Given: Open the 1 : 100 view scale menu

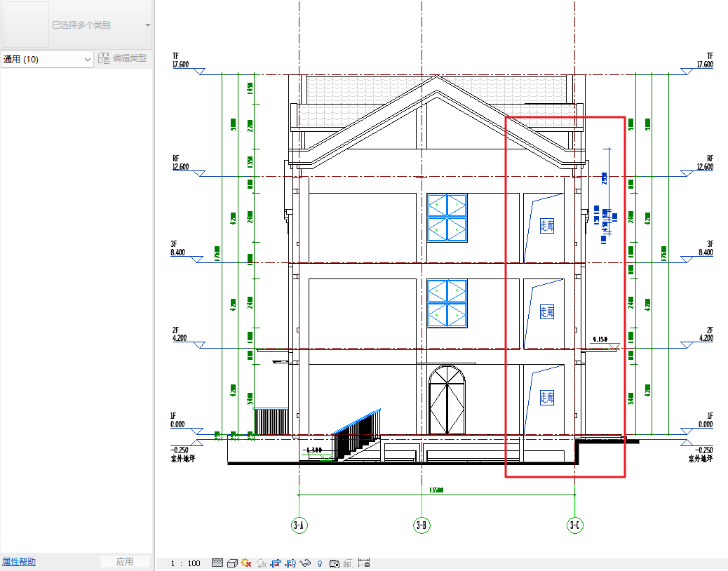Looking at the screenshot, I should (185, 563).
